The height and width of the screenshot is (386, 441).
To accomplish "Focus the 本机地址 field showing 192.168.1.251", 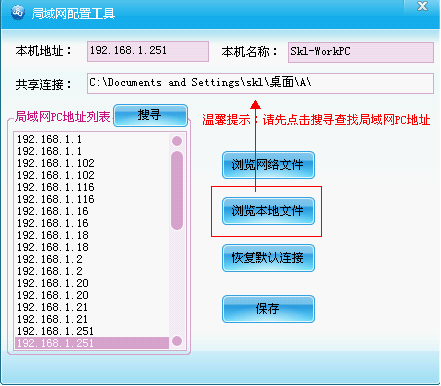I will click(x=148, y=51).
